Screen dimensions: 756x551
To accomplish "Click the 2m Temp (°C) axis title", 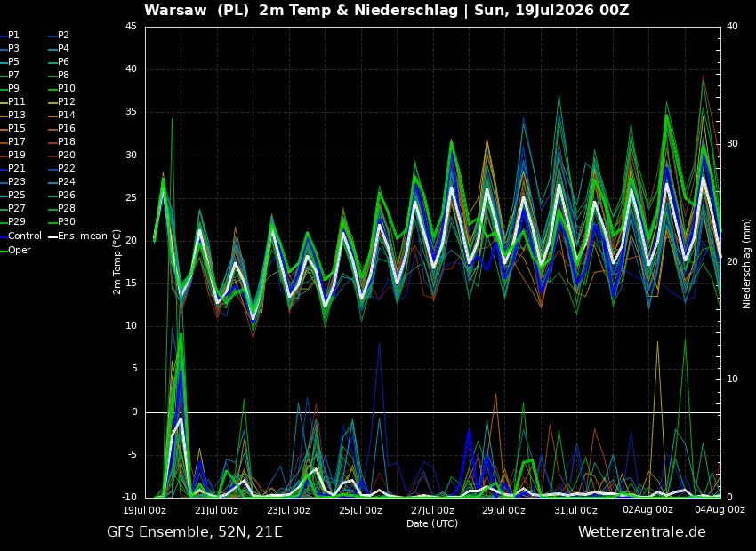I will pos(117,261).
